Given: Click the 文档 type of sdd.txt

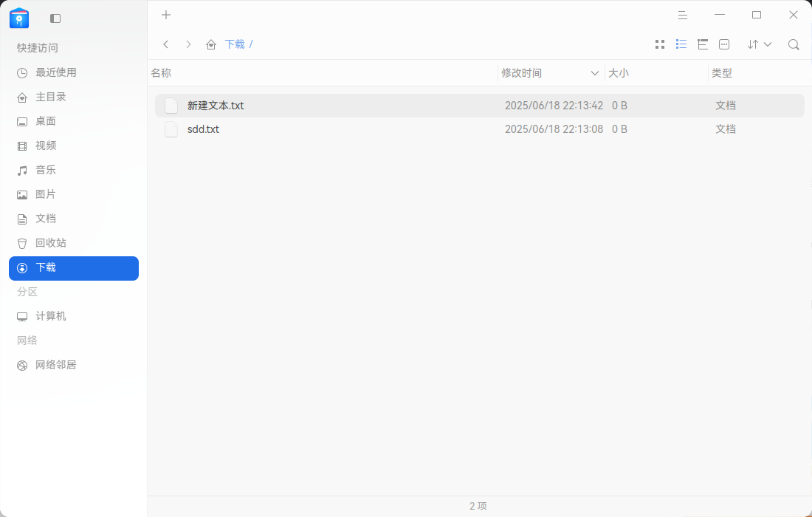Looking at the screenshot, I should (726, 129).
